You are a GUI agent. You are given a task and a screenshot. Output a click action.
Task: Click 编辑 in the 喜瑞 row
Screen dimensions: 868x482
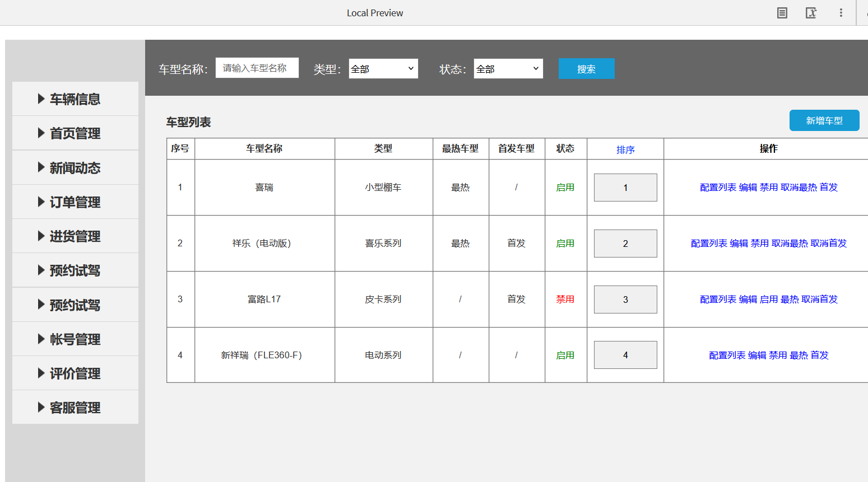pyautogui.click(x=748, y=188)
